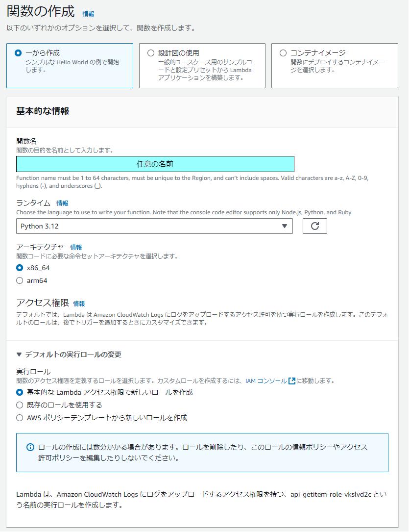
Task: Choose the arm64 architecture
Action: coord(20,280)
